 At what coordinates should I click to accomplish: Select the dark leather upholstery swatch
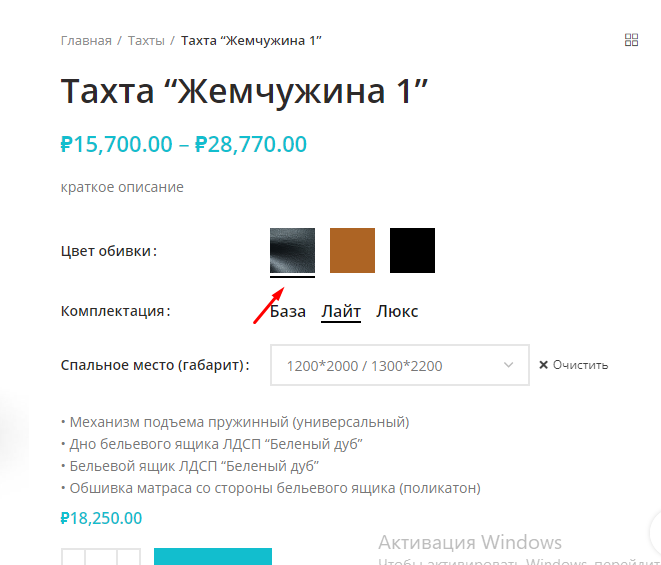point(292,250)
